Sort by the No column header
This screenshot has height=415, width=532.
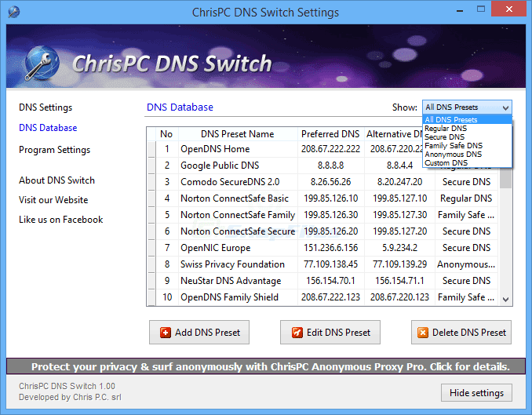point(166,134)
